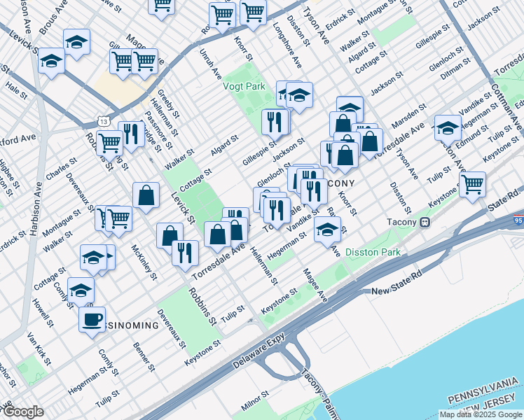
Task: Click the Milnor St label
Action: 255,400
